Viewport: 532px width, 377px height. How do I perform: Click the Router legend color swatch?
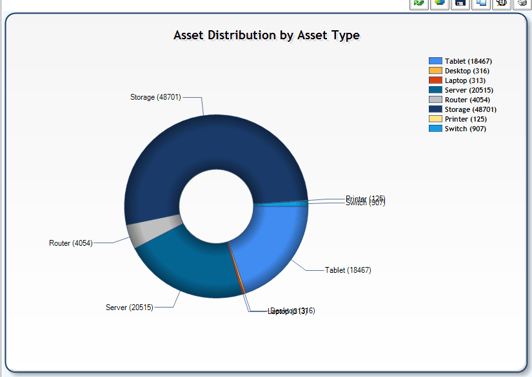click(435, 99)
